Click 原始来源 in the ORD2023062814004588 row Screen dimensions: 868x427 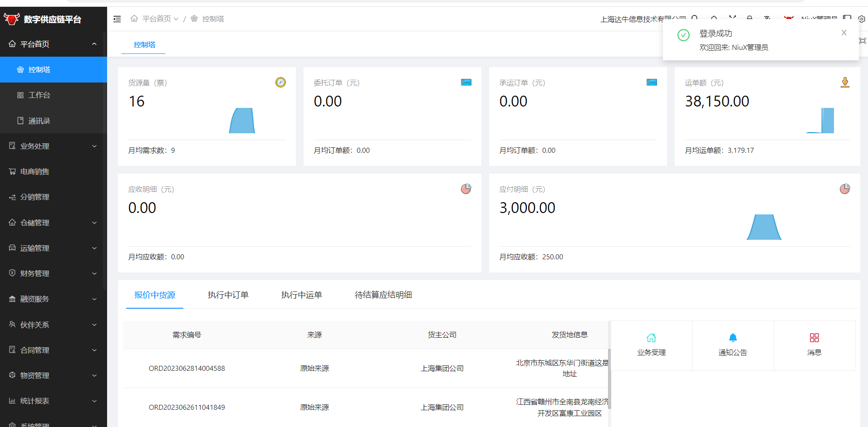click(x=314, y=369)
